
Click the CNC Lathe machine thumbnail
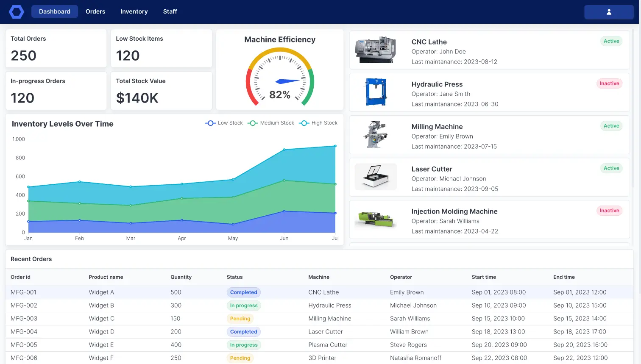376,50
